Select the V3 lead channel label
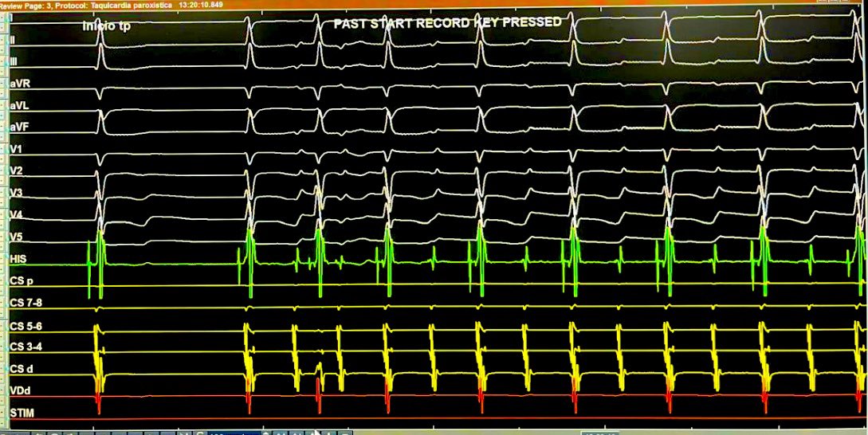The image size is (868, 435). [x=15, y=193]
